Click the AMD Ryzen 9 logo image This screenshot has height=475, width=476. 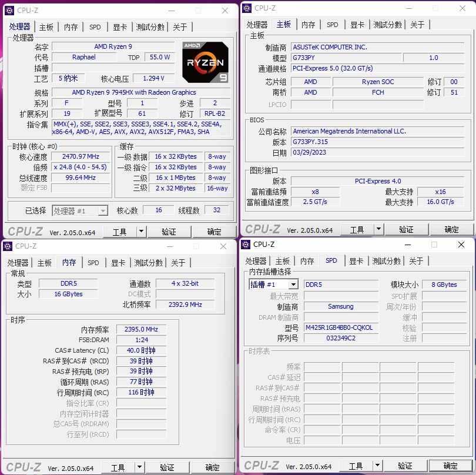pos(205,62)
